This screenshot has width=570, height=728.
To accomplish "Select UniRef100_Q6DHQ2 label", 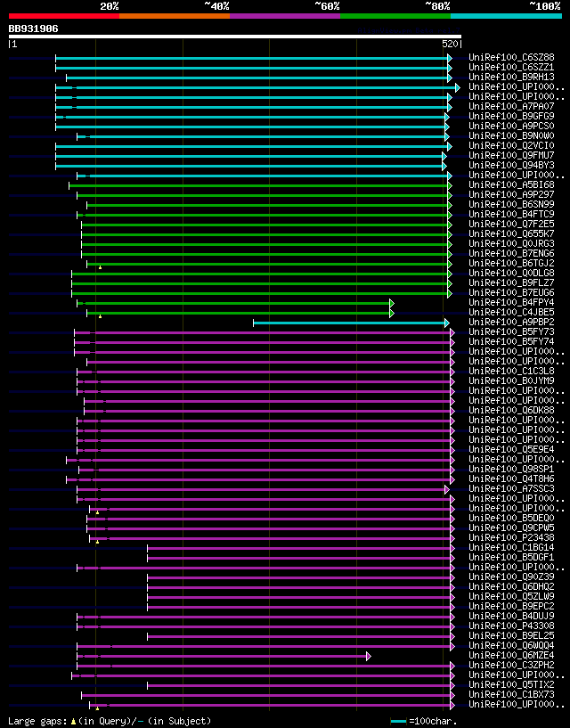I will (511, 586).
